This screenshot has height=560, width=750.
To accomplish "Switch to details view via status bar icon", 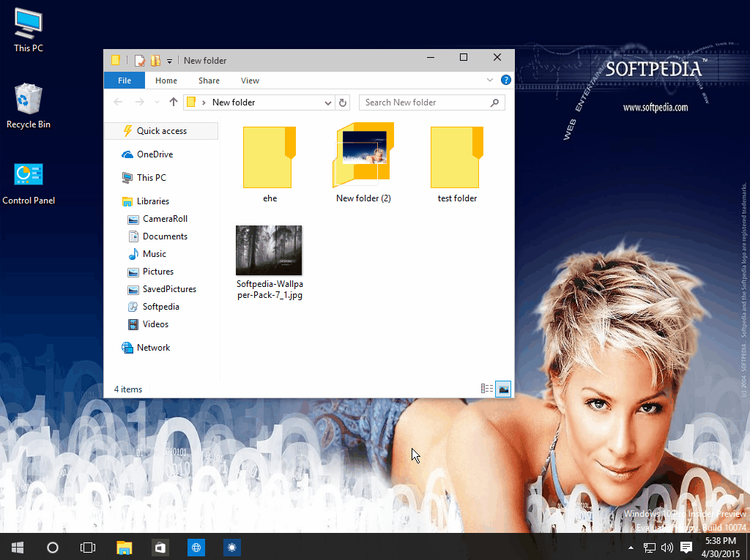I will coord(486,389).
